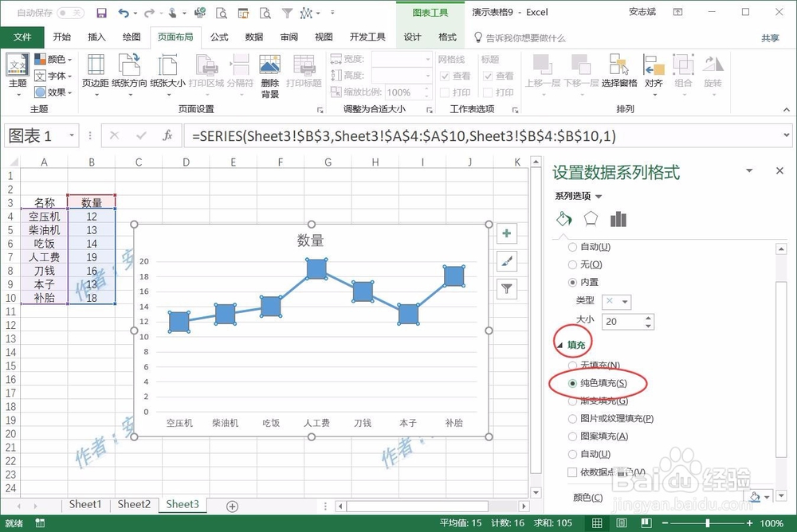Select the fill bucket icon in format pane
Image resolution: width=797 pixels, height=532 pixels.
click(x=564, y=217)
